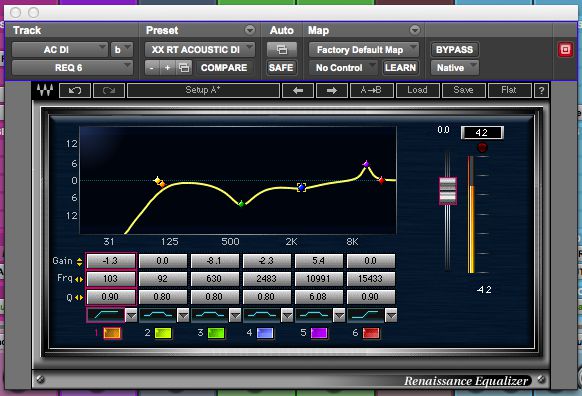Click band 2 bell filter shape icon

pyautogui.click(x=158, y=315)
